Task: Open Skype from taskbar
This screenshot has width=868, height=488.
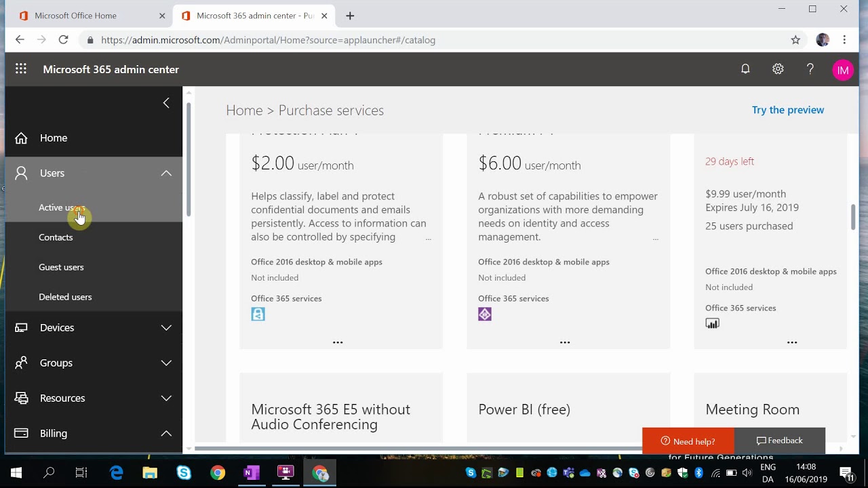Action: pos(184,472)
